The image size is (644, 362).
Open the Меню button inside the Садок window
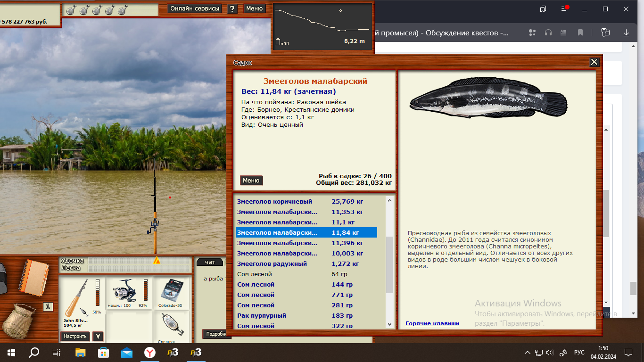coord(251,181)
